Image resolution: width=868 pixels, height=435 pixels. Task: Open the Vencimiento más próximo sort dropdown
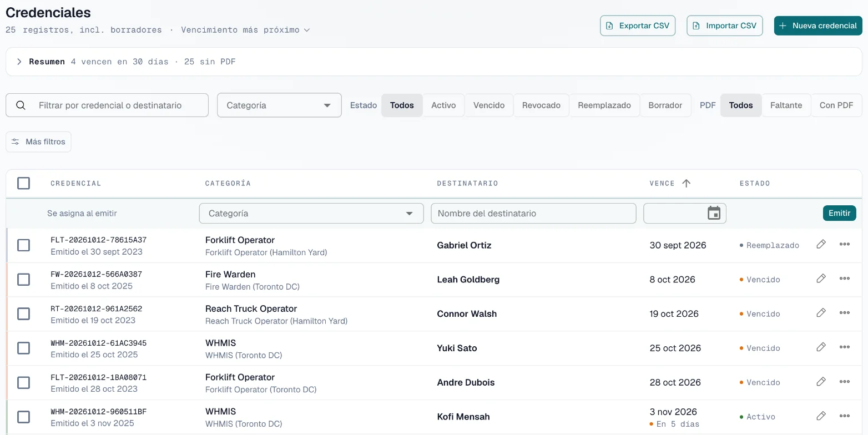pyautogui.click(x=245, y=30)
